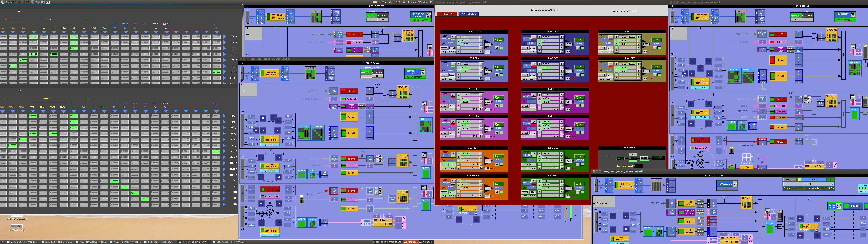Switch COMMISSIONING to ON in IM4 window
The image size is (868, 244).
(735, 185)
